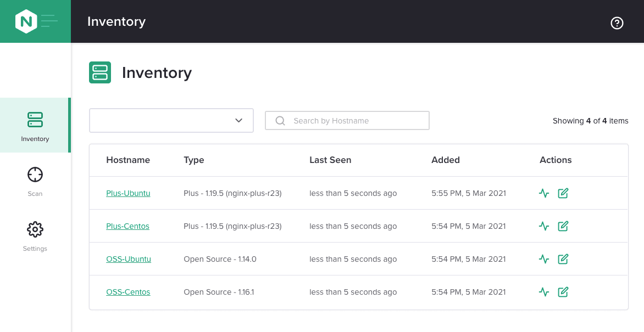Open the Scan section from the sidebar
This screenshot has width=644, height=332.
35,174
